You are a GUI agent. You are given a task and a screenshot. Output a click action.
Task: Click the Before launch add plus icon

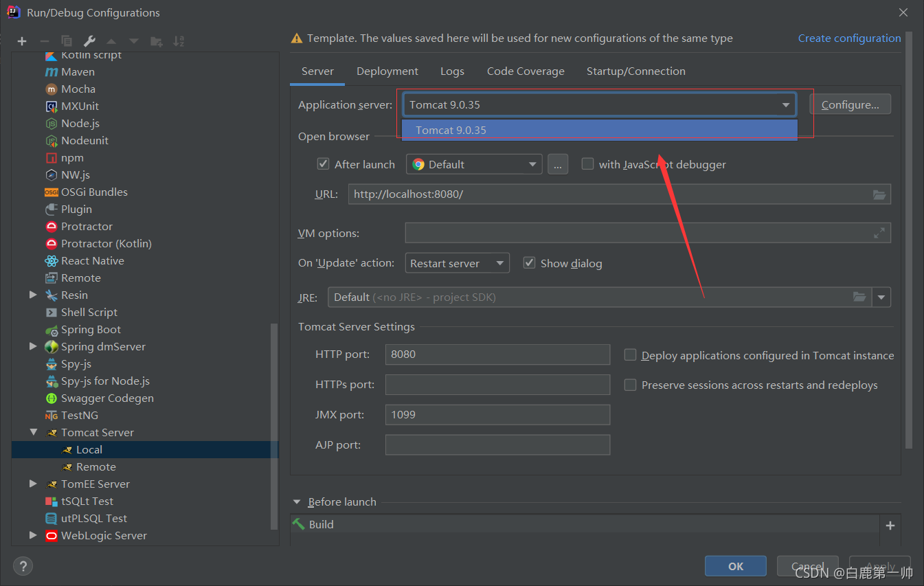click(890, 526)
